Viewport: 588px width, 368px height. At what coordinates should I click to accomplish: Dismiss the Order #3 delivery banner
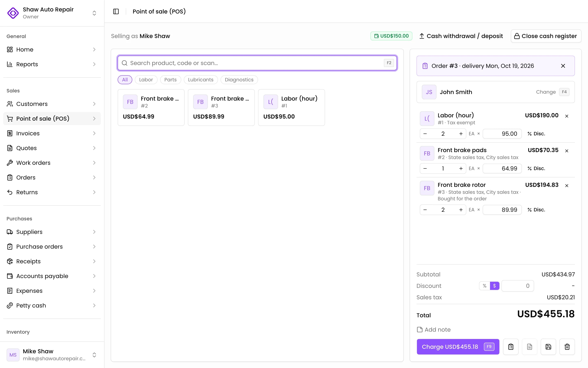pyautogui.click(x=563, y=66)
